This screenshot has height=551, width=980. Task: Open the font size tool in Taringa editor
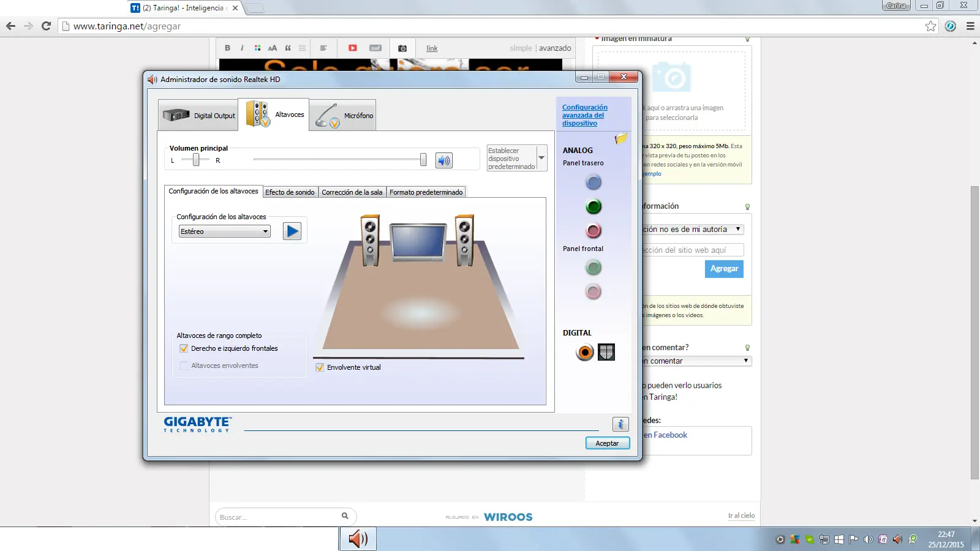(x=273, y=48)
